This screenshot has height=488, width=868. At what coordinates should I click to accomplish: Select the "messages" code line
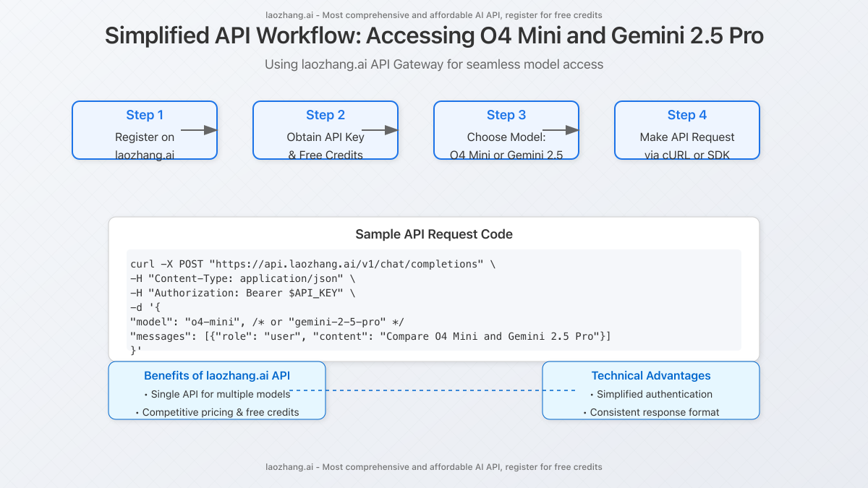pos(370,336)
